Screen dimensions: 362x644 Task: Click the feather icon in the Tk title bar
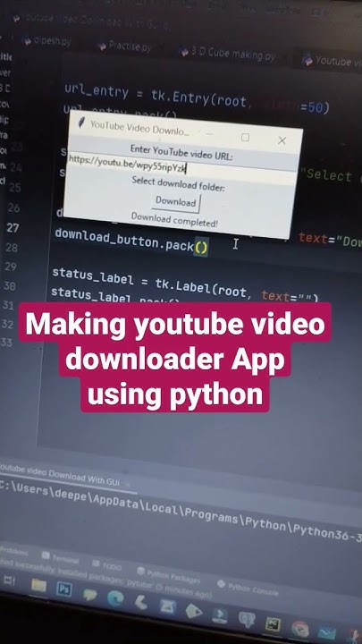81,123
